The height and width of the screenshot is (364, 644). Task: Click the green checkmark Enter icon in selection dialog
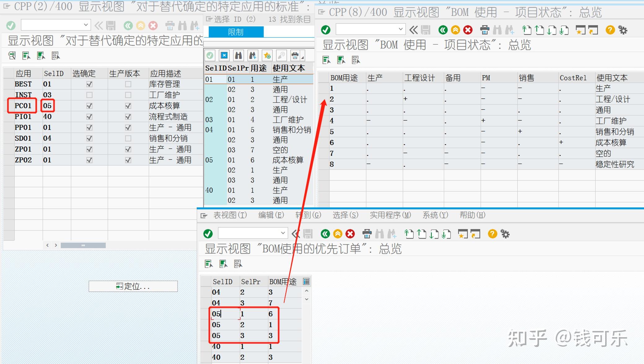(x=210, y=55)
